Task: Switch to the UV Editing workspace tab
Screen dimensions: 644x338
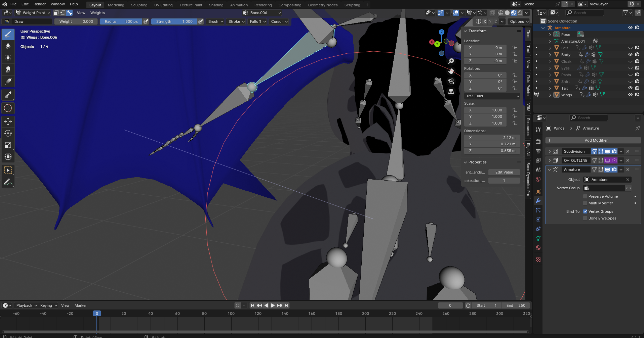Action: point(163,5)
